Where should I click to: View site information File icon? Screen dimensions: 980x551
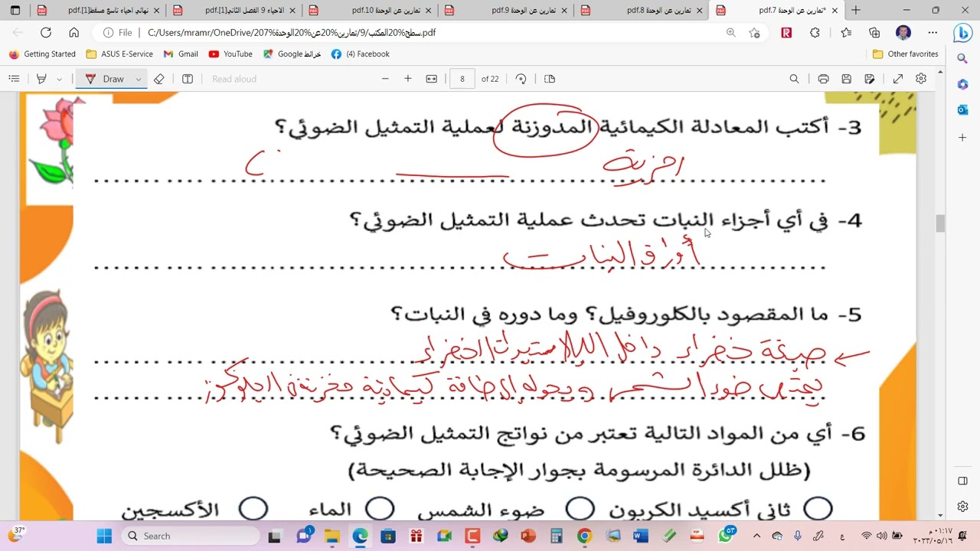pos(118,33)
